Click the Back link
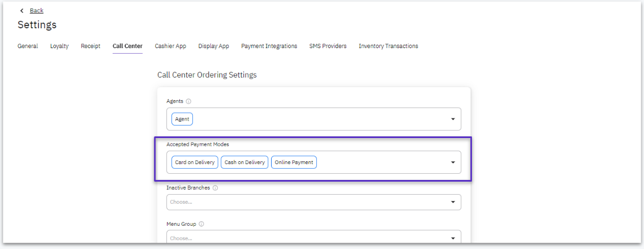This screenshot has width=644, height=249. [37, 11]
